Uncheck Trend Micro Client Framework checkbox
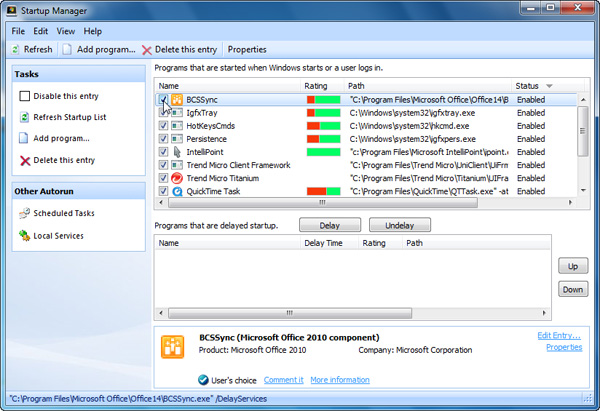Screen dimensions: 600x411 tap(163, 165)
